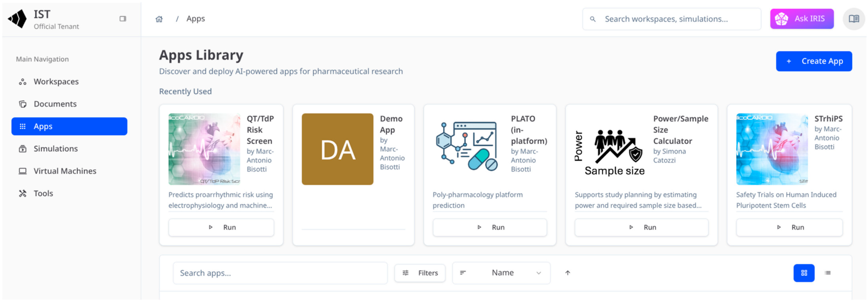Focus the Search workspaces, simulations field
This screenshot has width=868, height=303.
pyautogui.click(x=671, y=19)
